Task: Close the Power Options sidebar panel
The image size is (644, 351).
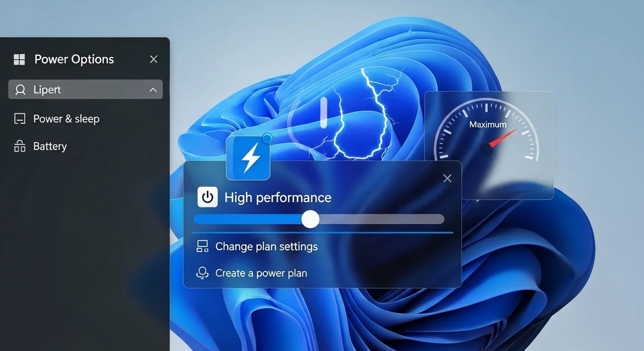Action: [x=153, y=59]
